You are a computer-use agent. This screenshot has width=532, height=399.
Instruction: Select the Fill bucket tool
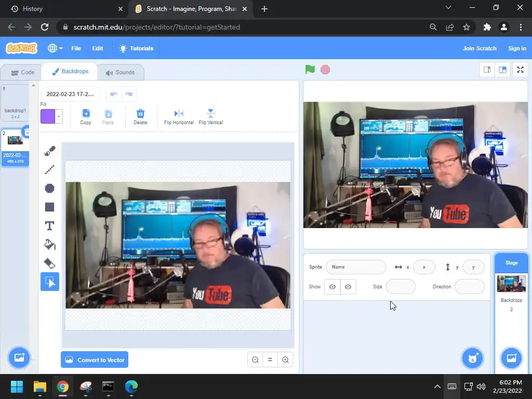(50, 245)
